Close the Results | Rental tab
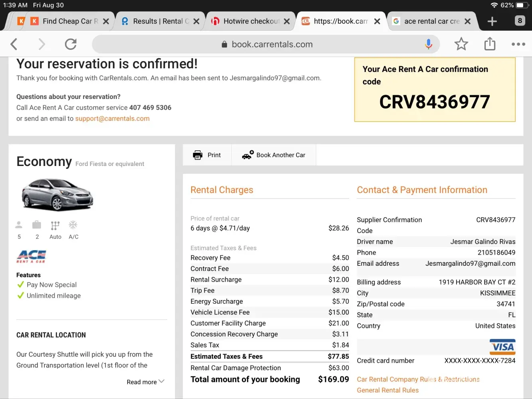 coord(196,22)
